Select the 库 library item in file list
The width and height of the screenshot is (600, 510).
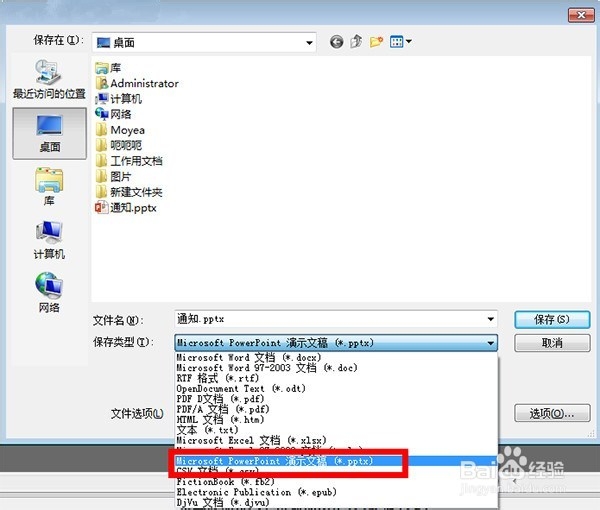pyautogui.click(x=108, y=68)
